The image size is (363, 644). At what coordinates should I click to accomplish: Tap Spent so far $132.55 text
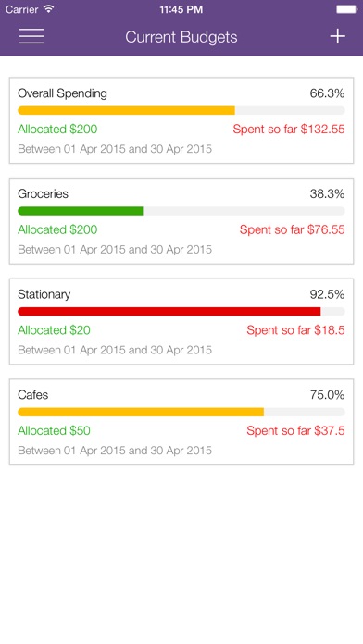point(289,129)
